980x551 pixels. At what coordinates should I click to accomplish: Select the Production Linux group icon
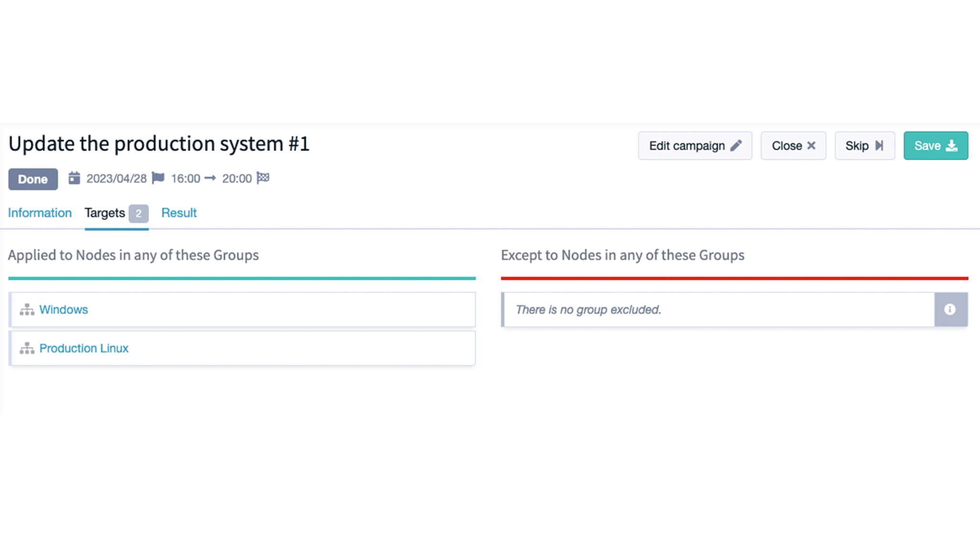coord(27,348)
